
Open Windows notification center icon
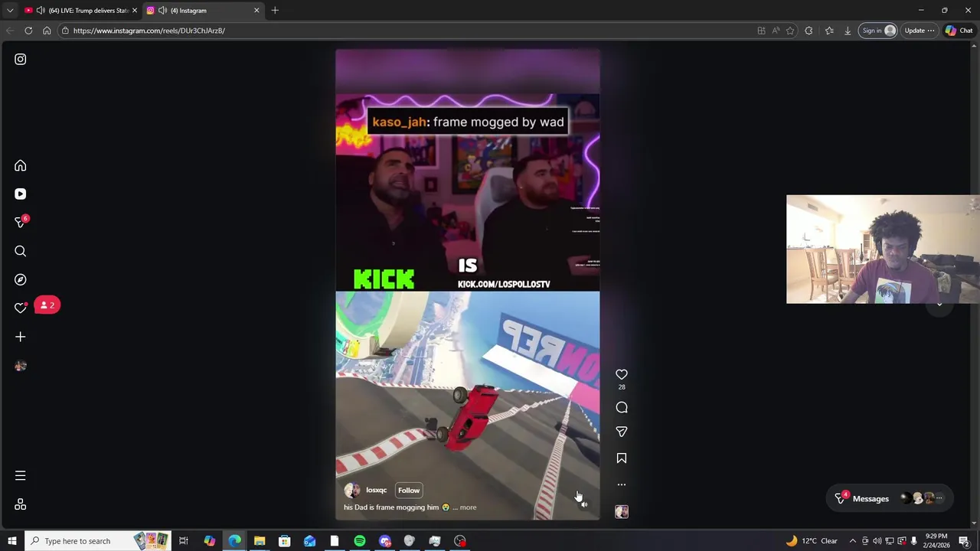(964, 541)
